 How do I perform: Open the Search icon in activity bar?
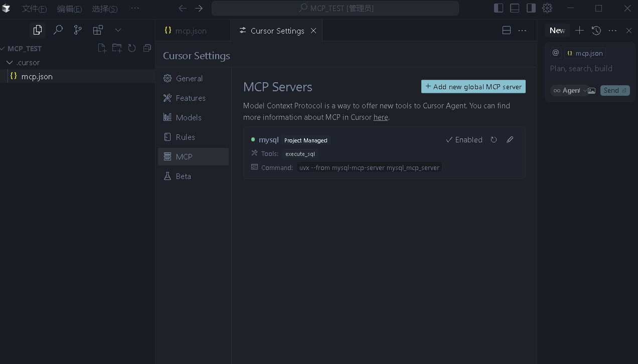(x=58, y=30)
